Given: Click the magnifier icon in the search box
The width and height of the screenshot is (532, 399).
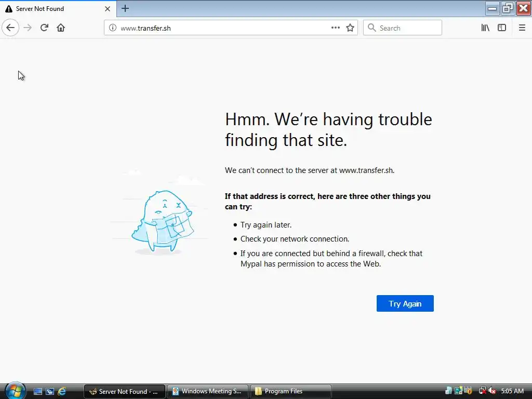Looking at the screenshot, I should [x=372, y=28].
